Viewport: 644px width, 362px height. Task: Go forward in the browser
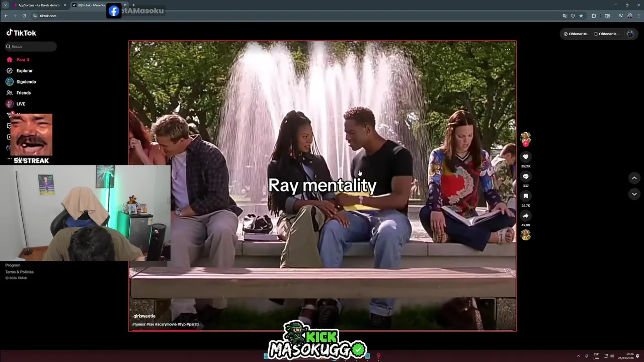coord(15,16)
